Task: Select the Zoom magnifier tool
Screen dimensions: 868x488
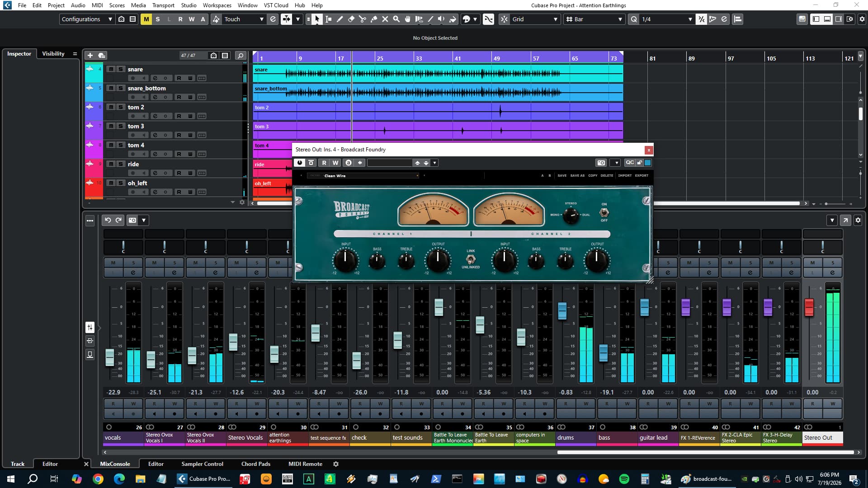Action: tap(396, 19)
